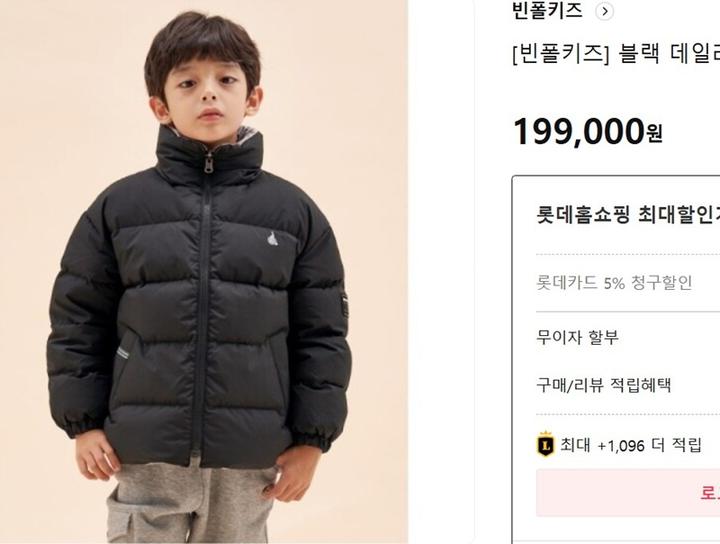Click the 원 currency unit after the price
This screenshot has width=720, height=544.
tap(654, 134)
